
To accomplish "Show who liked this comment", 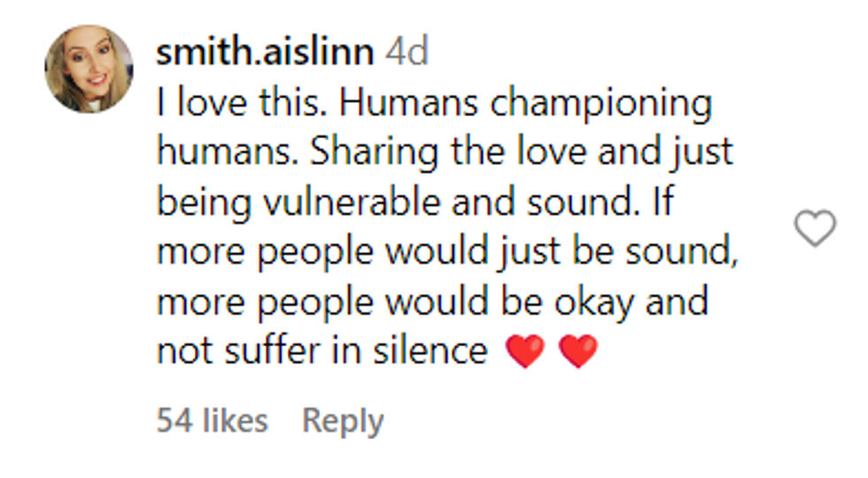I will (x=212, y=421).
